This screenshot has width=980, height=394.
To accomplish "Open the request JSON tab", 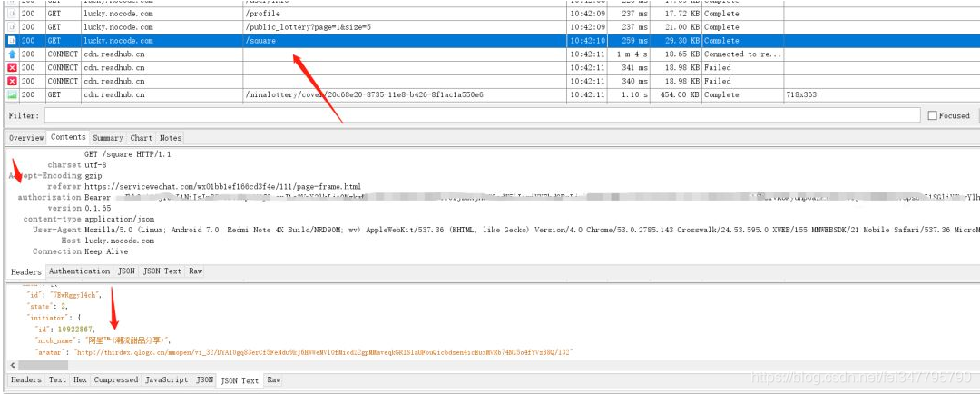I will (126, 271).
